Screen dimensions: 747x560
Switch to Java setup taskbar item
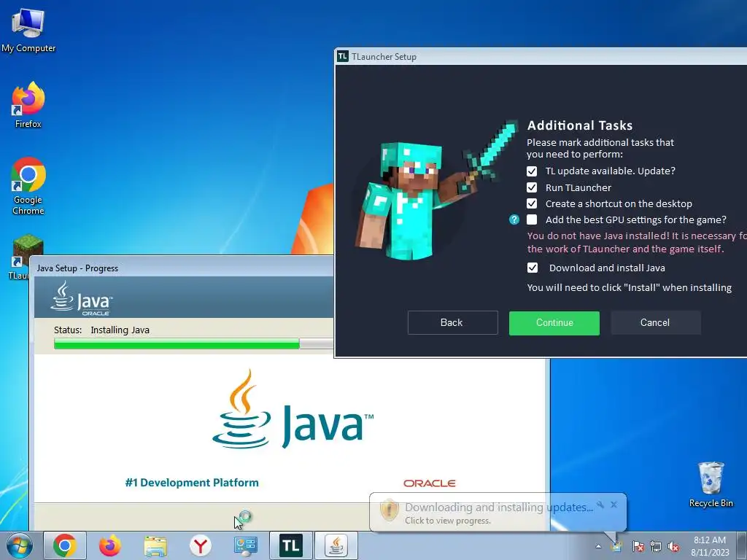pos(336,545)
